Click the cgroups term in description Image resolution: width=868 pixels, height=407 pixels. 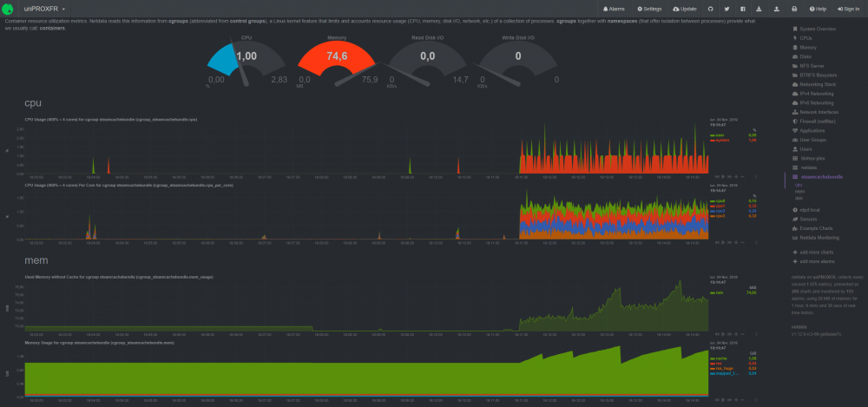pos(180,22)
